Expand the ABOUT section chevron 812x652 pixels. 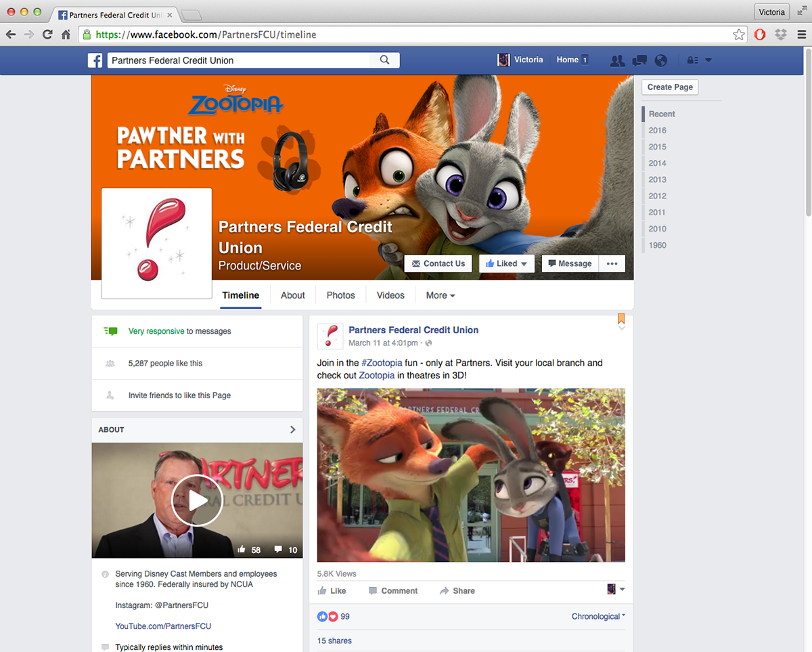292,430
